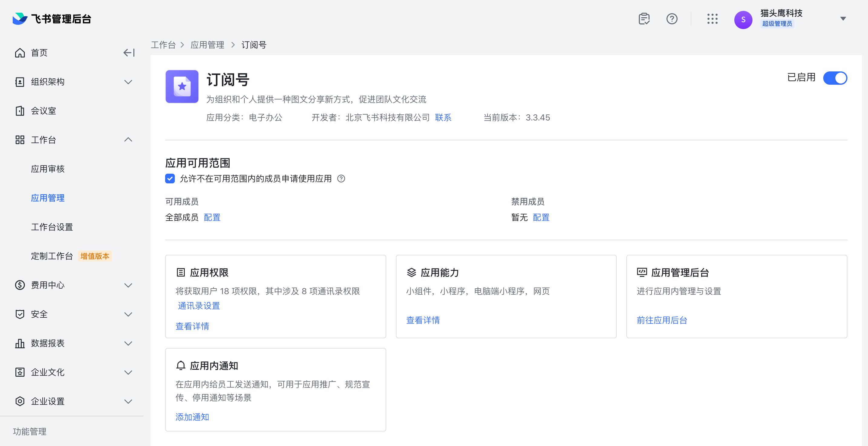This screenshot has width=868, height=446.
Task: Expand the 数据报表 chevron
Action: pos(128,343)
